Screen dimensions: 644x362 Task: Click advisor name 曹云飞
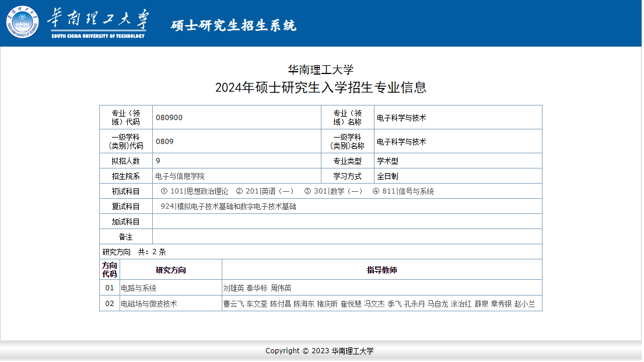pyautogui.click(x=234, y=304)
